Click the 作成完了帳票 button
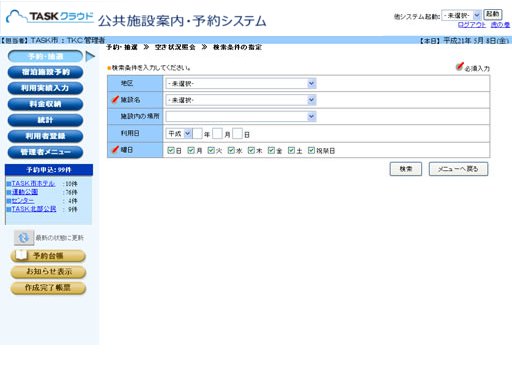Screen dimensions: 512x384 pyautogui.click(x=48, y=288)
